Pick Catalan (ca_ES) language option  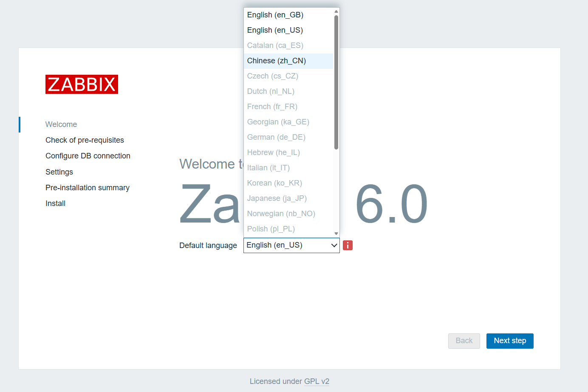pyautogui.click(x=288, y=45)
